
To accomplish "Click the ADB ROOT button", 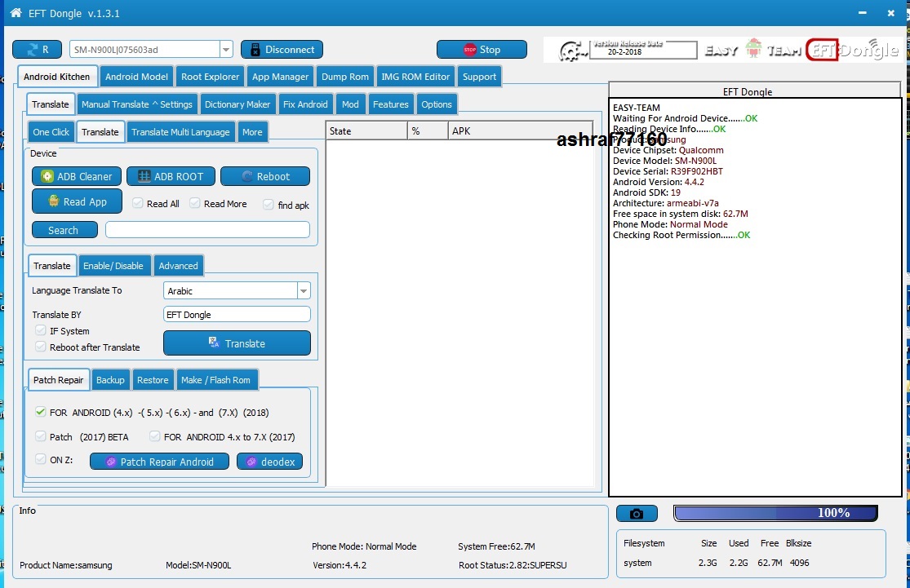I will pyautogui.click(x=171, y=176).
